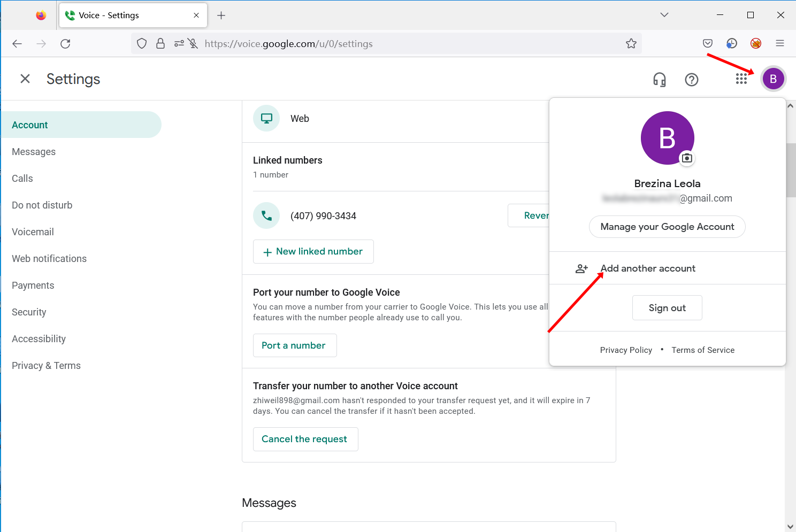The width and height of the screenshot is (796, 532).
Task: Go back to the previous page
Action: (x=17, y=44)
